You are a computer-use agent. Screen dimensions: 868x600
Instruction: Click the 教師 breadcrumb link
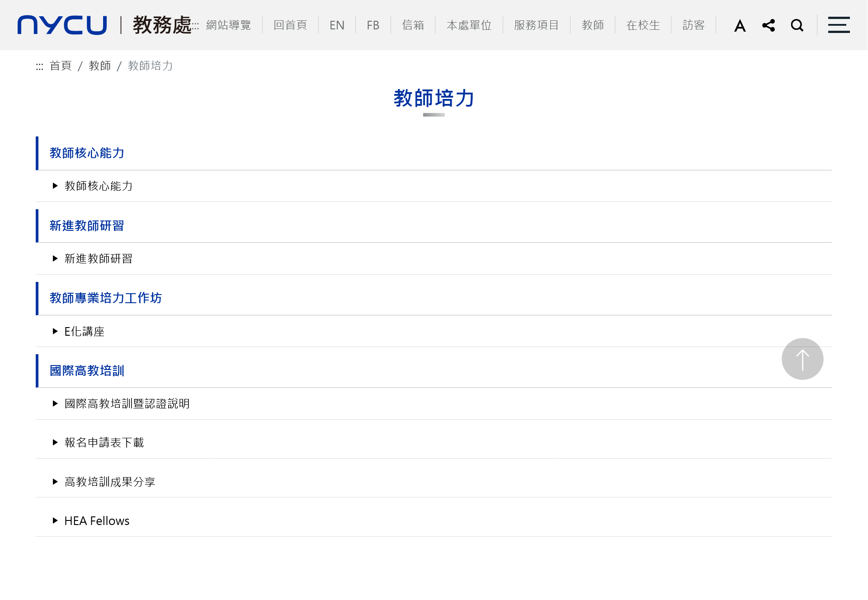[100, 66]
